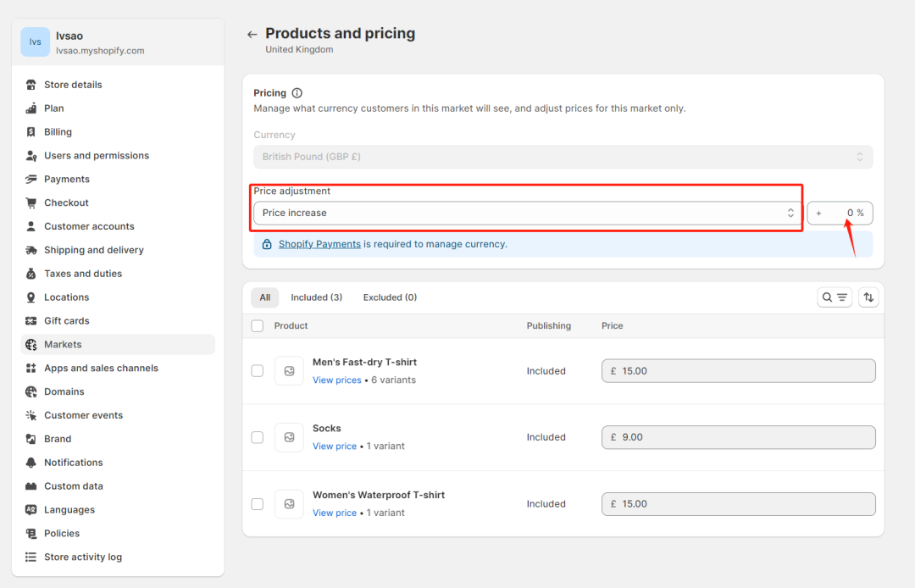The image size is (915, 588).
Task: Click the Markets globe icon
Action: (31, 345)
